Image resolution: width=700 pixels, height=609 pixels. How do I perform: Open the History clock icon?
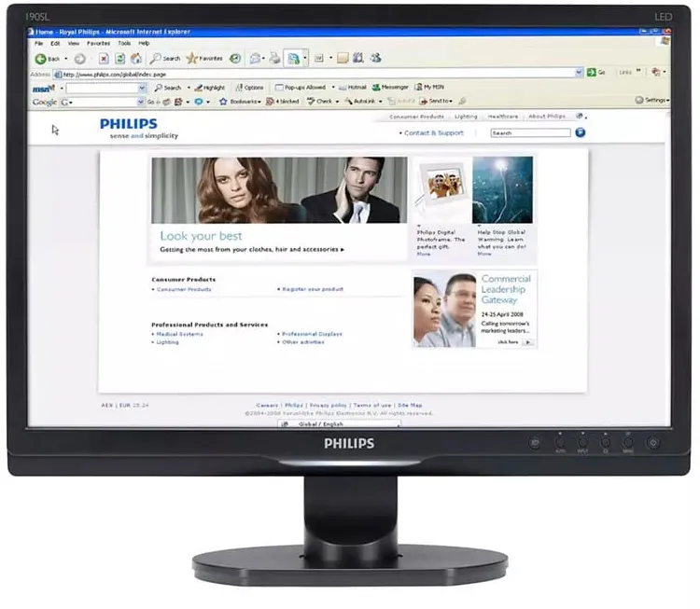[x=235, y=59]
